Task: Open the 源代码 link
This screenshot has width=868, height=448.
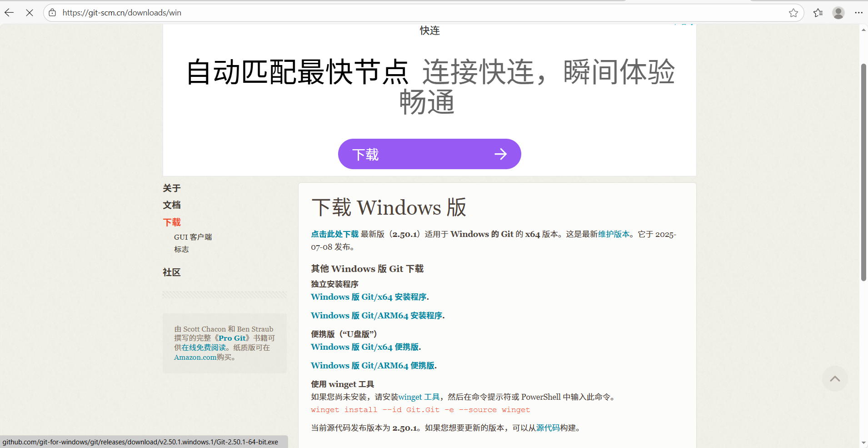Action: [x=548, y=428]
